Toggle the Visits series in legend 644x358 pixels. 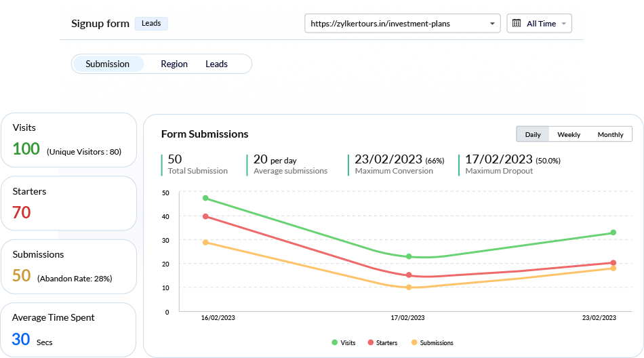[344, 342]
